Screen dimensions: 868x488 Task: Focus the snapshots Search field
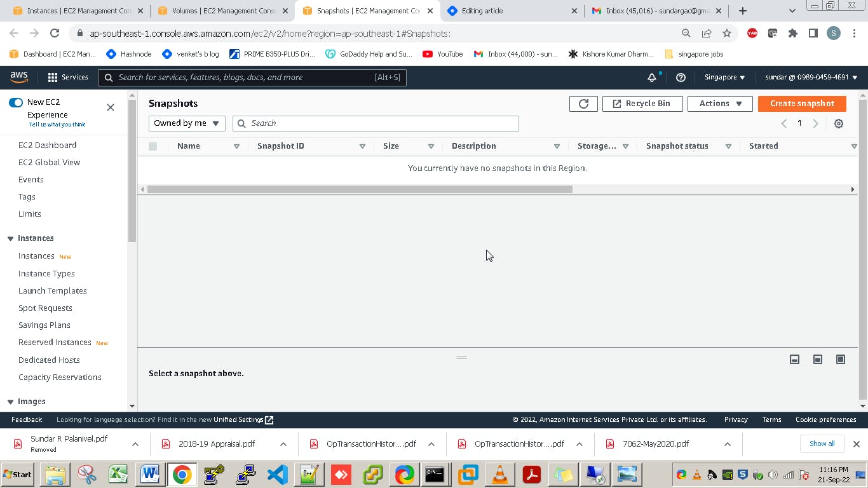[376, 123]
